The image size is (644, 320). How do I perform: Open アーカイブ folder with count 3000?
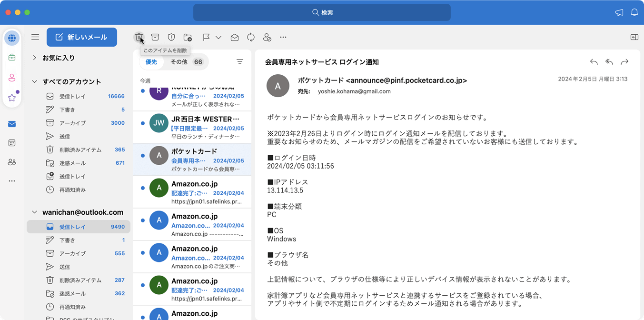(x=79, y=123)
